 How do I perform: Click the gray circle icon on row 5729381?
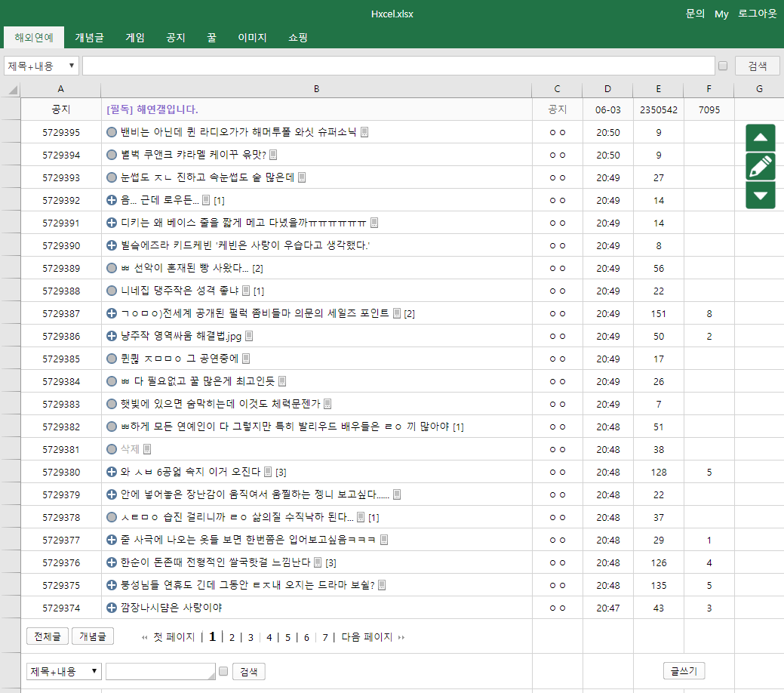112,449
